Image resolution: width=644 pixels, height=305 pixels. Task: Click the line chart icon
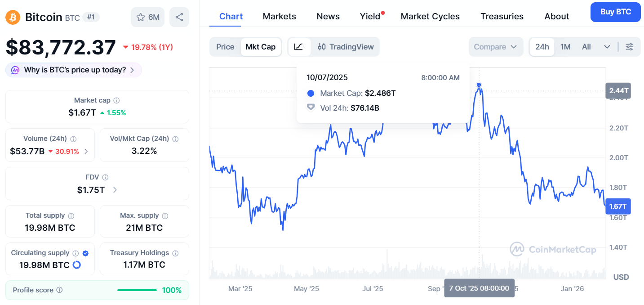pos(299,47)
